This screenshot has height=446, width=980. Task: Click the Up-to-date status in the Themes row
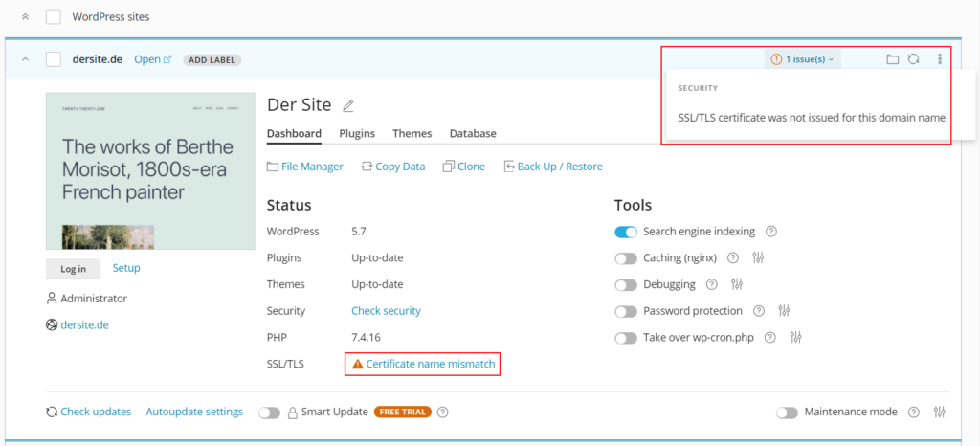pyautogui.click(x=377, y=284)
